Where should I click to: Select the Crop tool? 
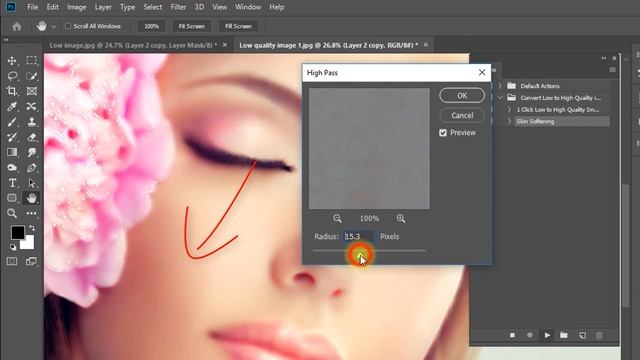12,91
